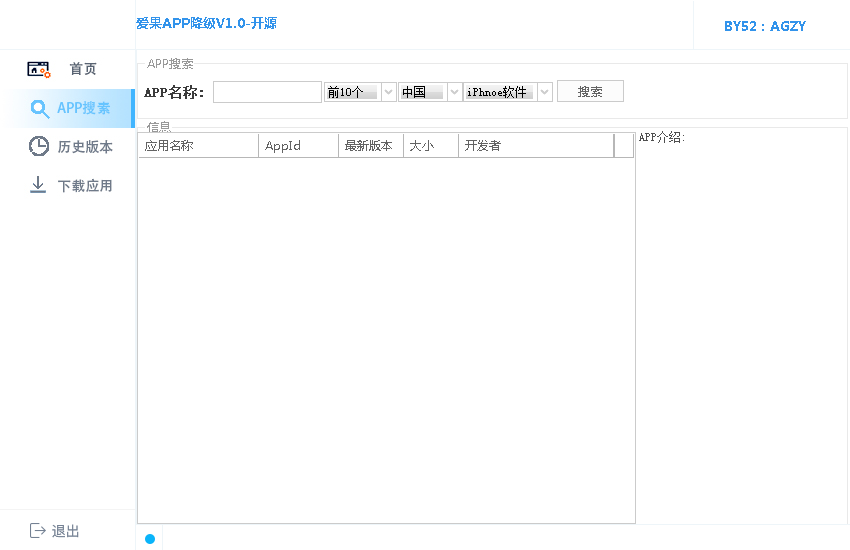Click the 最新版本 column header
Image resolution: width=850 pixels, height=550 pixels.
pos(371,146)
